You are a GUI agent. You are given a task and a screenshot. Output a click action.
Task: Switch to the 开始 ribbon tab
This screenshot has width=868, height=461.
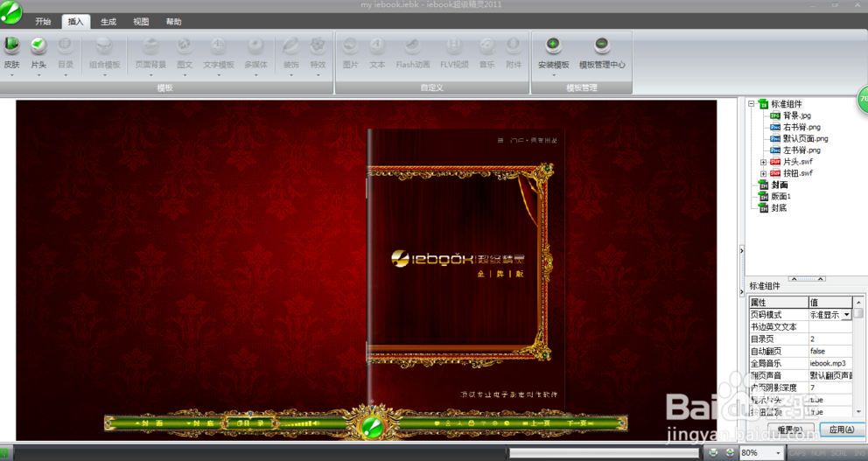[43, 22]
